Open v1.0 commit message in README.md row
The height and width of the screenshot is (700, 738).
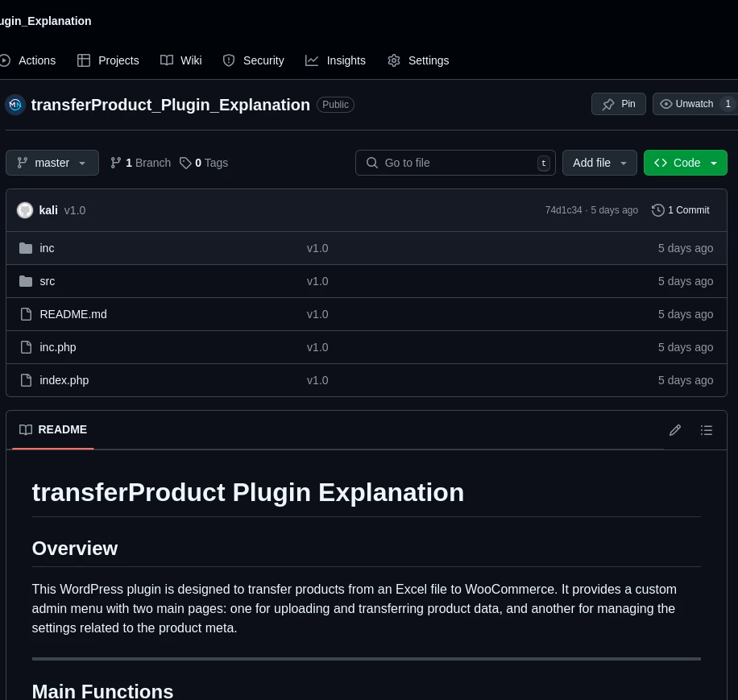tap(317, 314)
